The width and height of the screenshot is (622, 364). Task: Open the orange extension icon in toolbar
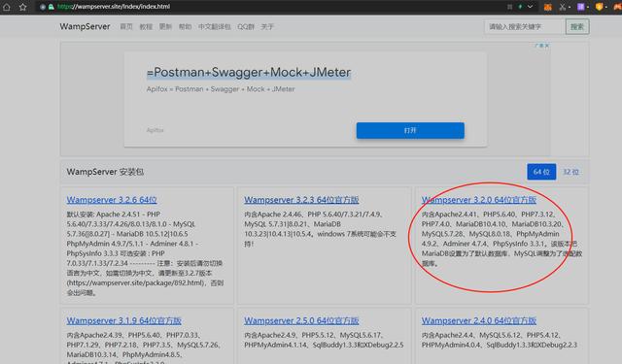[x=548, y=7]
